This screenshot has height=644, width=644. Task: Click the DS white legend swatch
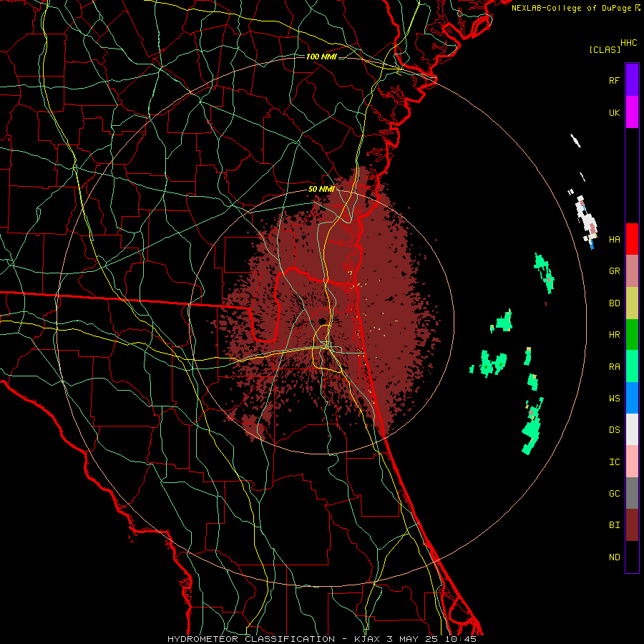632,429
